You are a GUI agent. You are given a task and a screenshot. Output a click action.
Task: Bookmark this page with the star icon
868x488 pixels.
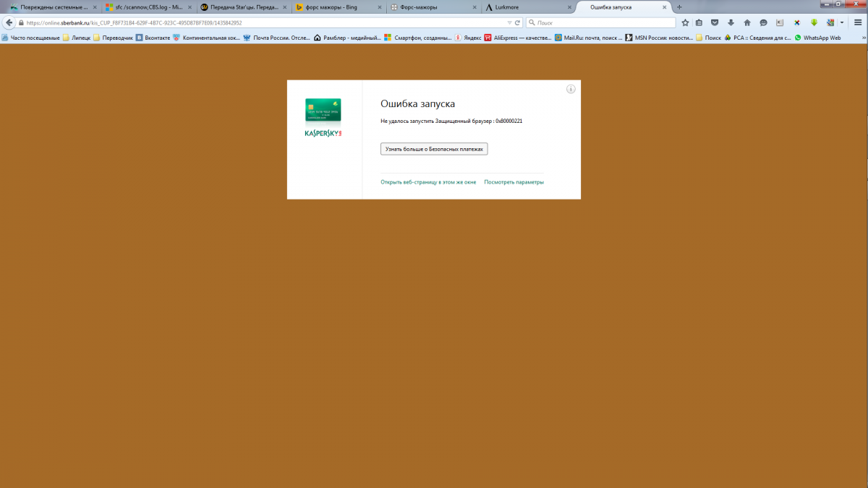686,22
